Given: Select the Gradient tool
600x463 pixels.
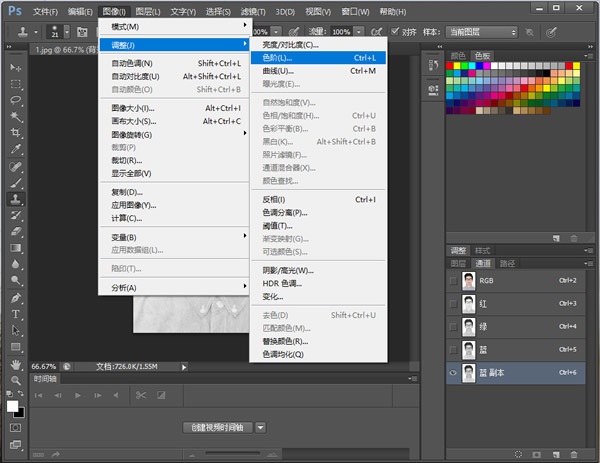Looking at the screenshot, I should pos(16,248).
